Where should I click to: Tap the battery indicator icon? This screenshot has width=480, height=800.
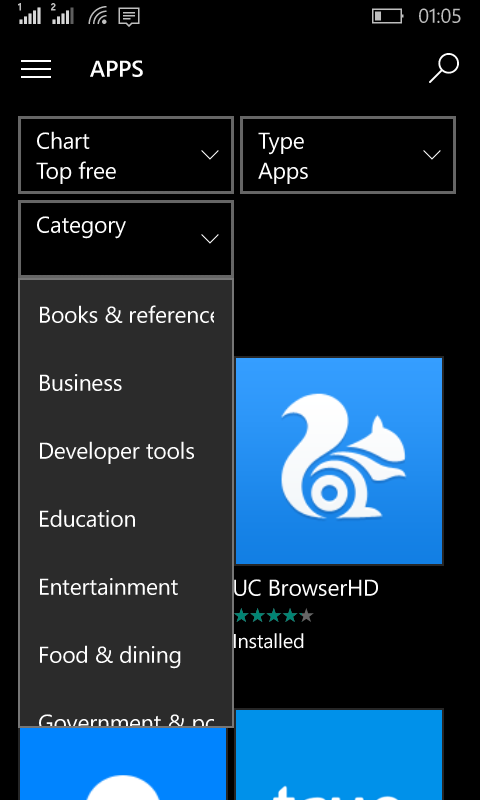pos(387,17)
